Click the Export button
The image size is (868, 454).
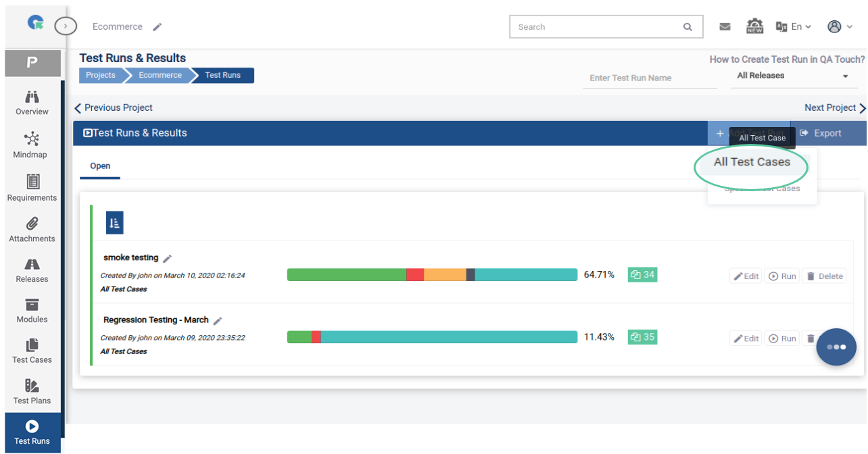828,133
